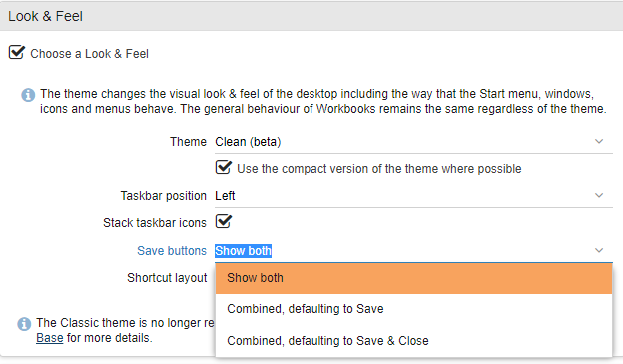Select the Show both option
Screen dimensions: 623x364
pos(413,278)
